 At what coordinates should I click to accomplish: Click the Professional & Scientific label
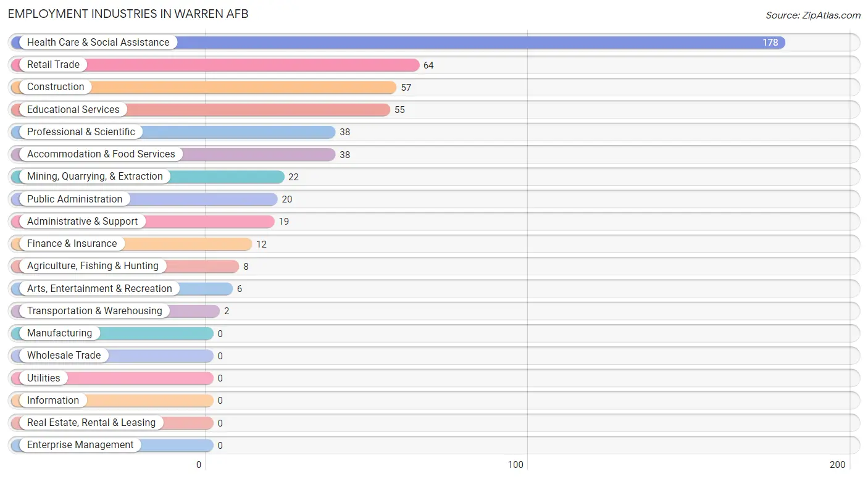[x=81, y=131]
